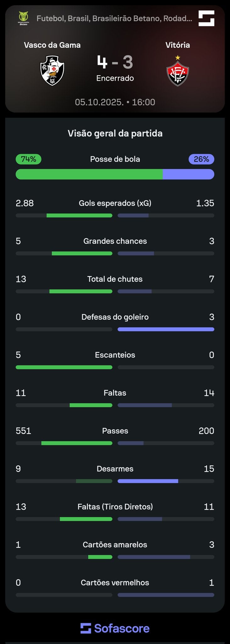
Task: Open the Vasco da Gama club crest
Action: pos(52,70)
